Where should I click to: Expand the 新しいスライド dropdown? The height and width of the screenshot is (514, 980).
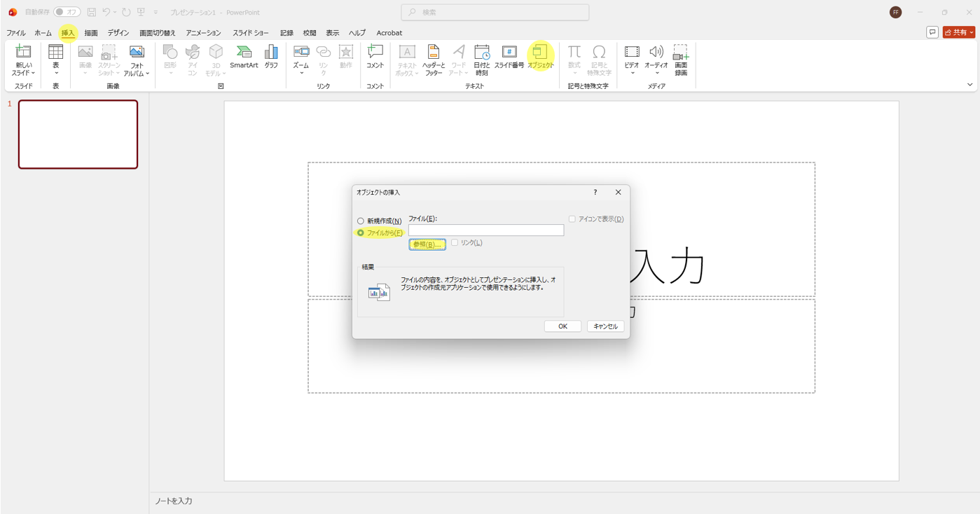click(x=23, y=69)
